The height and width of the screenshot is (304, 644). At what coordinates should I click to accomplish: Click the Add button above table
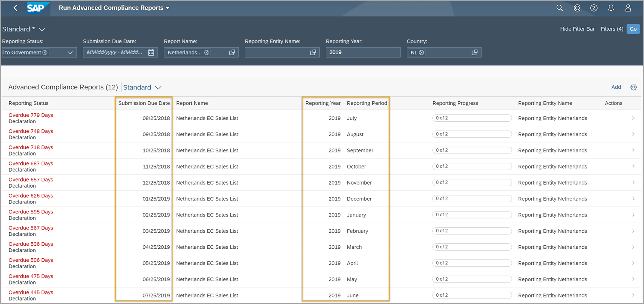tap(616, 87)
